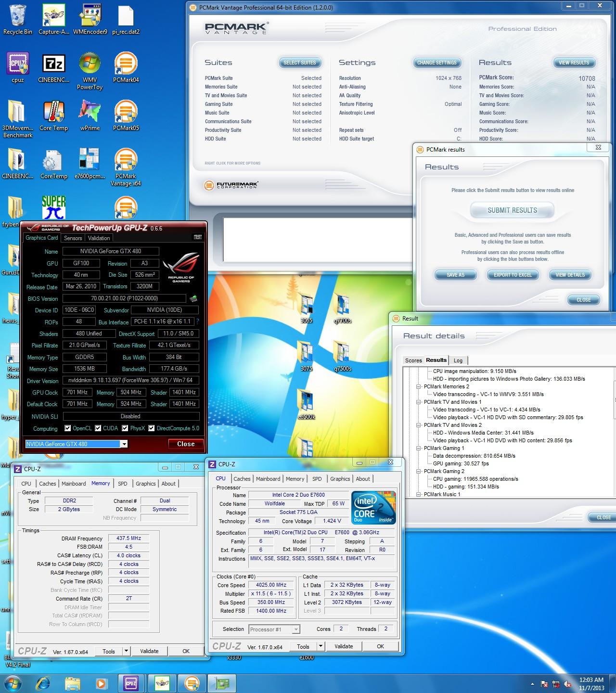The image size is (616, 693).
Task: Open Internet Explorer from the taskbar
Action: tap(43, 683)
